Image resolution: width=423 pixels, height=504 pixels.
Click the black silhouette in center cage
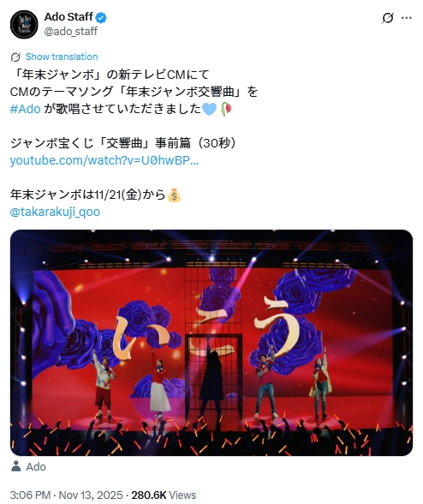tap(211, 379)
